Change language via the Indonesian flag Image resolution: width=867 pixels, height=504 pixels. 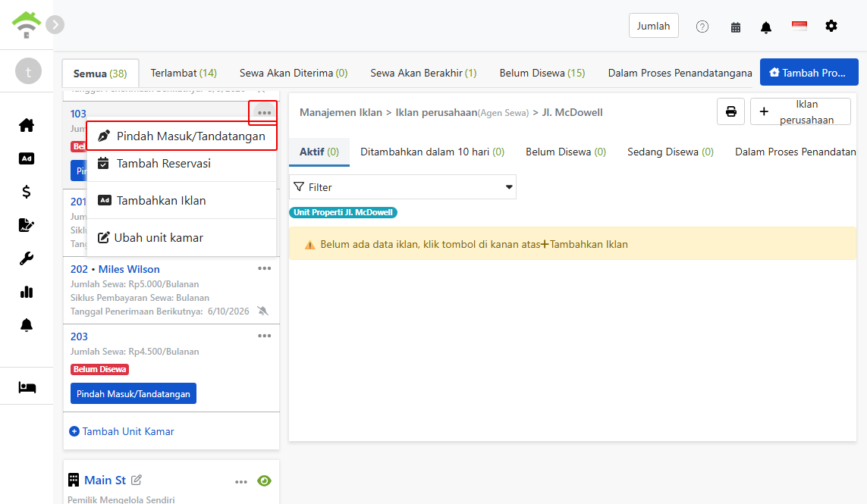(x=799, y=26)
